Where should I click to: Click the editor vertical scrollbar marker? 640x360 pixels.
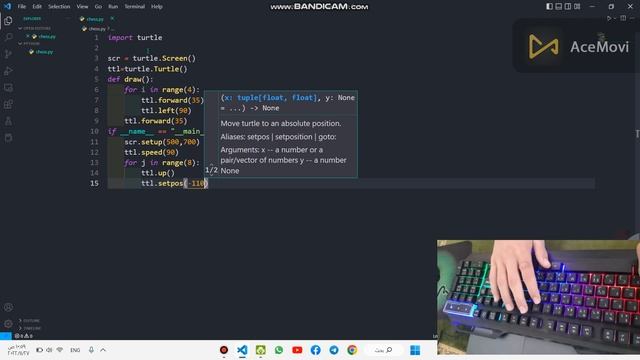pos(637,133)
